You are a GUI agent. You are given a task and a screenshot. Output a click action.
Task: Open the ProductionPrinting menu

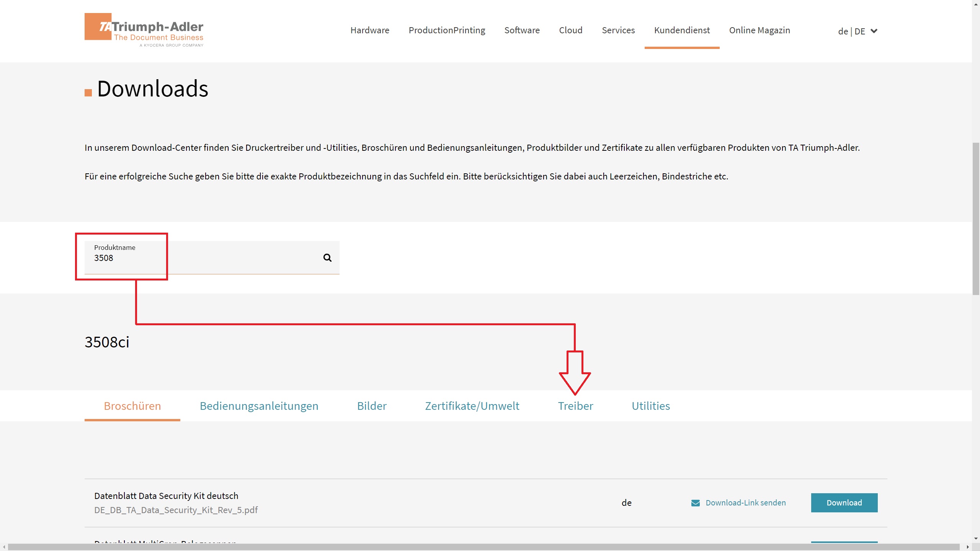[447, 30]
